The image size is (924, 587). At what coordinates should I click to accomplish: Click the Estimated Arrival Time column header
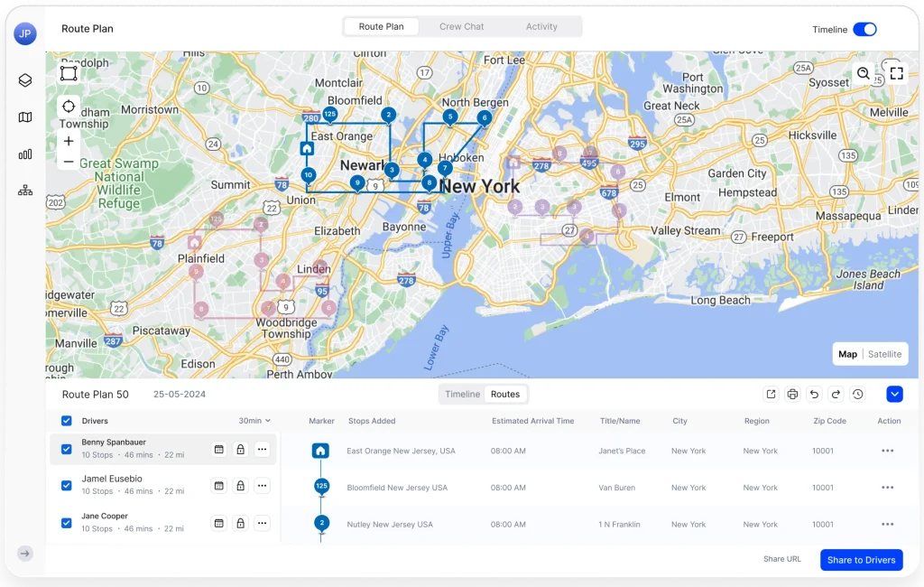[x=532, y=421]
